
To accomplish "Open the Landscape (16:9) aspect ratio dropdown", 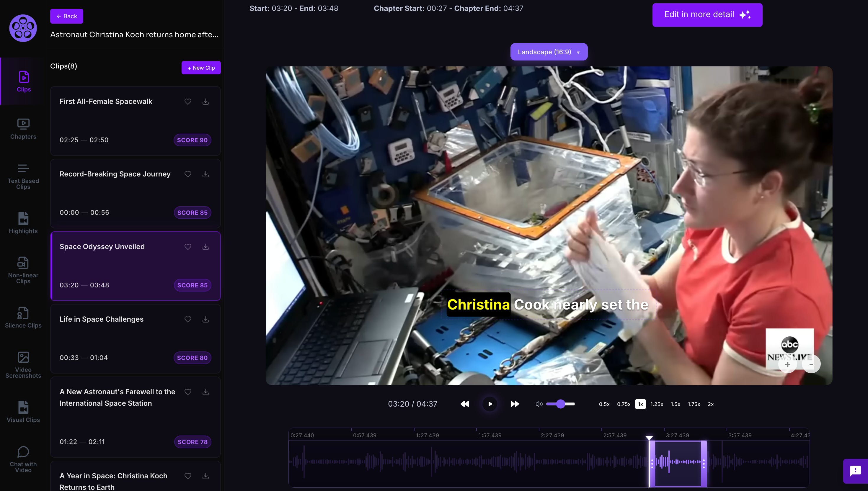I will [549, 52].
